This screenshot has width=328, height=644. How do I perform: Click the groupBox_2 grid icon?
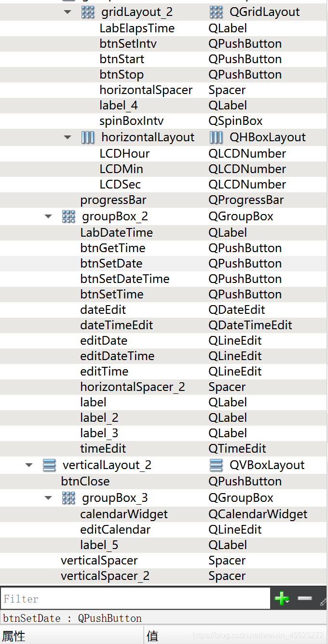coord(69,216)
